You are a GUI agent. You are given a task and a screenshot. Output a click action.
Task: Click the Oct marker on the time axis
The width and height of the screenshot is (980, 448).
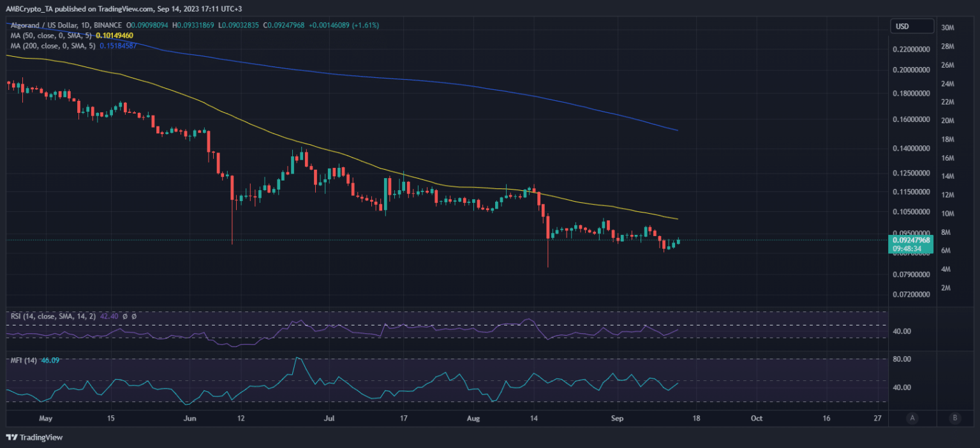pyautogui.click(x=757, y=419)
